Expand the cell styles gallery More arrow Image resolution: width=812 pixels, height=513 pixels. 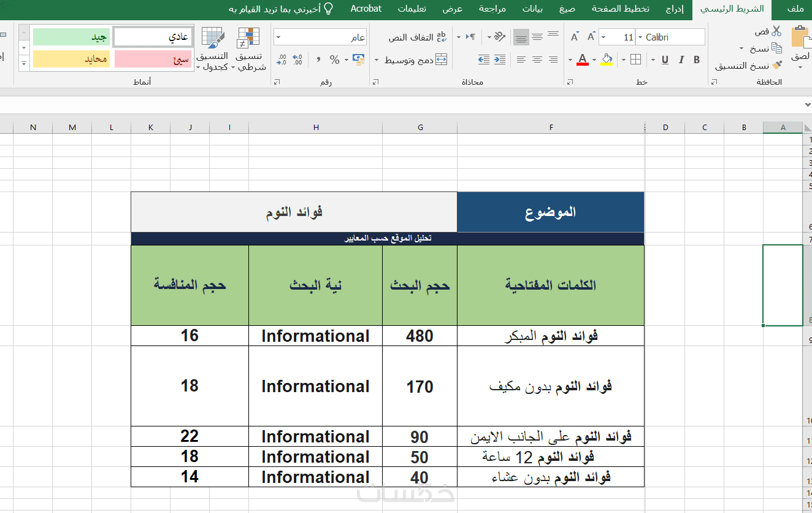pos(25,62)
